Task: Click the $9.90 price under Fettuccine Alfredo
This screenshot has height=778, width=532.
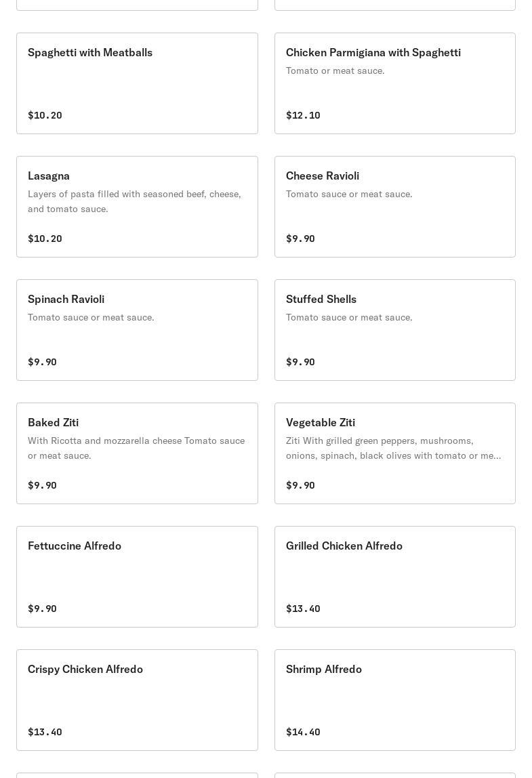Action: tap(42, 609)
